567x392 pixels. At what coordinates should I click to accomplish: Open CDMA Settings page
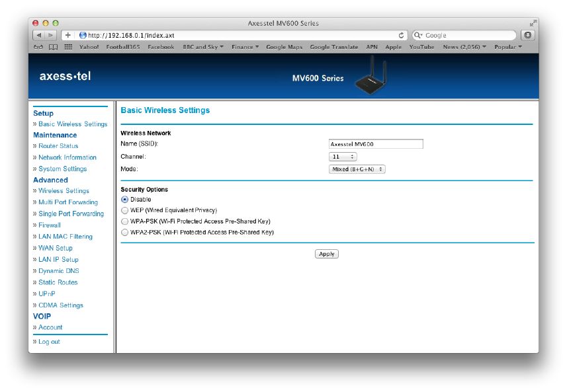(61, 305)
